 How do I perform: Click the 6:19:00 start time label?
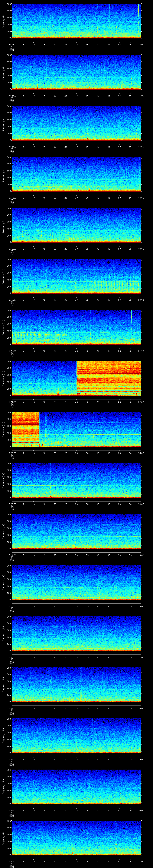point(12,300)
